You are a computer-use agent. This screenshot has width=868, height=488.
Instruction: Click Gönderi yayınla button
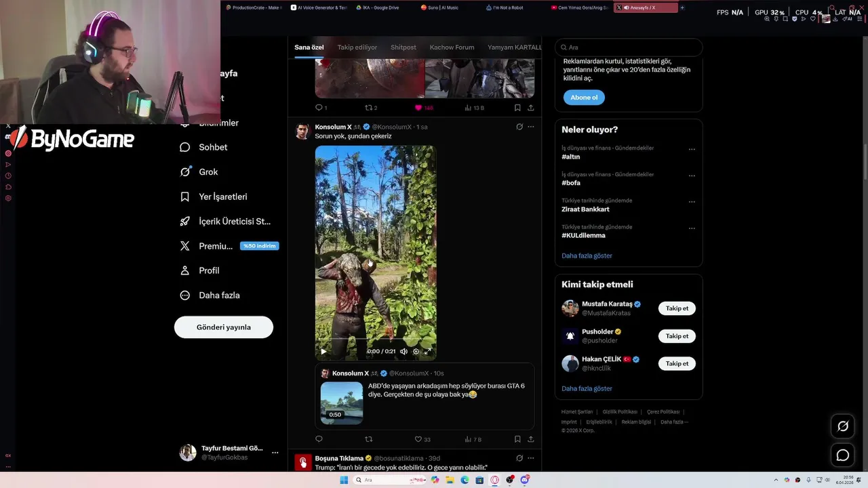pos(224,327)
